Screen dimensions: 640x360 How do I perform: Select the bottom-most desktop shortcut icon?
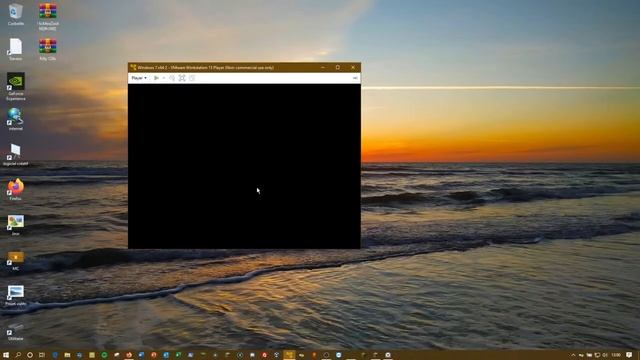tap(16, 331)
